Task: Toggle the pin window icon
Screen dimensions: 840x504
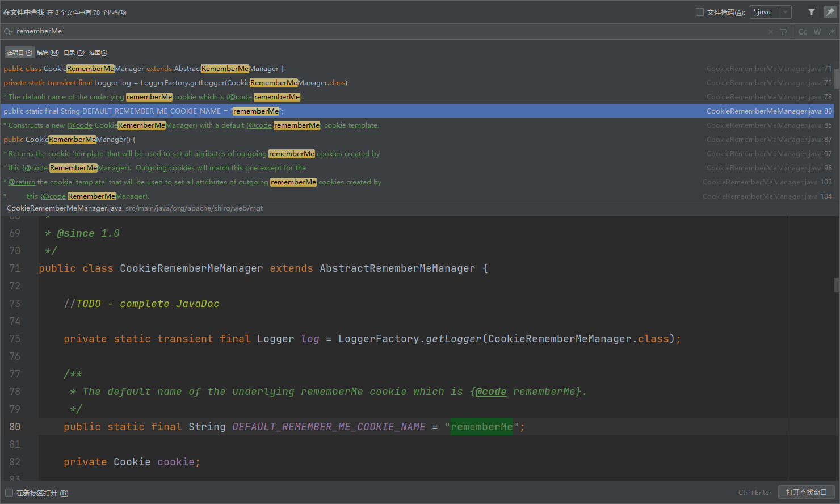Action: [x=830, y=12]
